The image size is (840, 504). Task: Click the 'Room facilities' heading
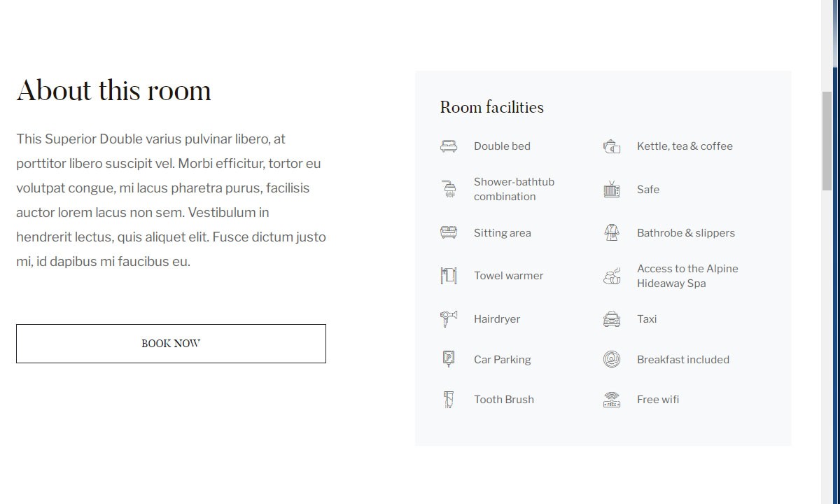(x=491, y=107)
